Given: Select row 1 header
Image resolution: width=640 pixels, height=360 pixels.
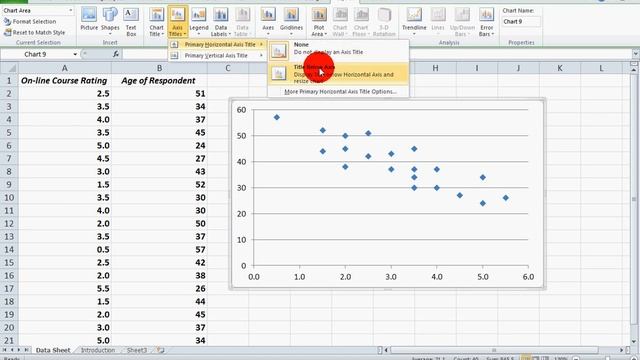Looking at the screenshot, I should (9, 80).
